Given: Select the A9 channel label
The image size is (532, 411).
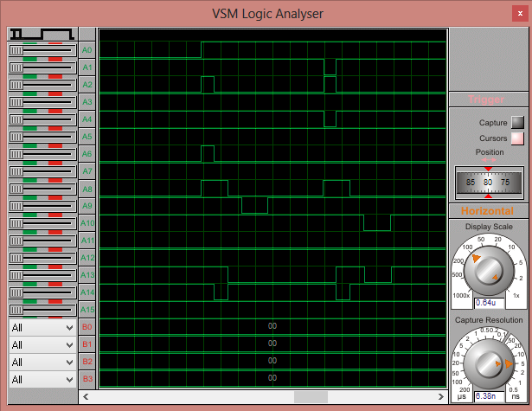Looking at the screenshot, I should click(x=87, y=206).
